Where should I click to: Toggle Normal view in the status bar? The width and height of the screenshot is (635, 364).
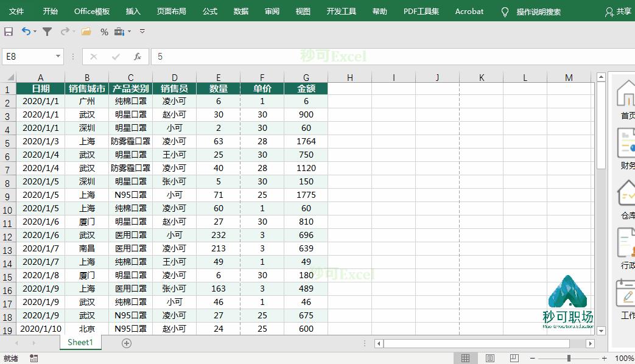pos(466,358)
